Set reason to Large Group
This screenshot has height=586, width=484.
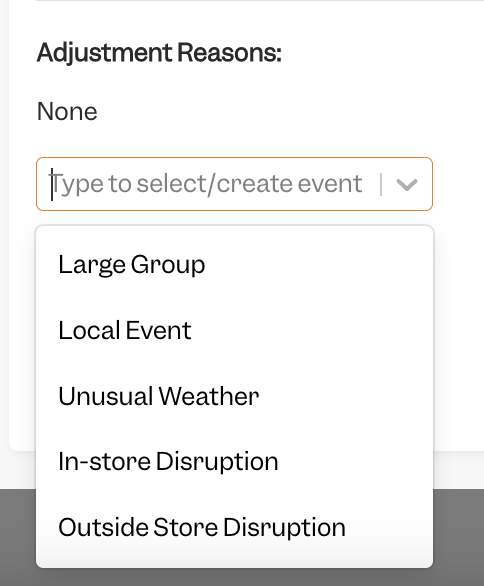click(234, 265)
